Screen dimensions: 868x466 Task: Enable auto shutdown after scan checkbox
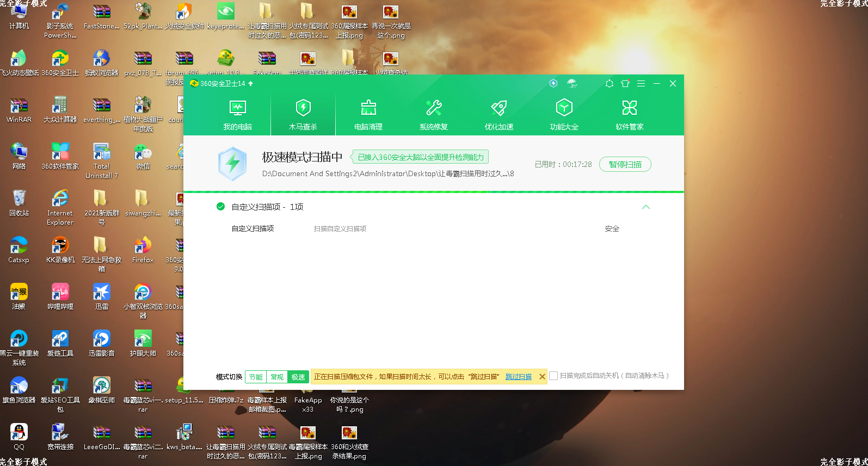click(553, 376)
